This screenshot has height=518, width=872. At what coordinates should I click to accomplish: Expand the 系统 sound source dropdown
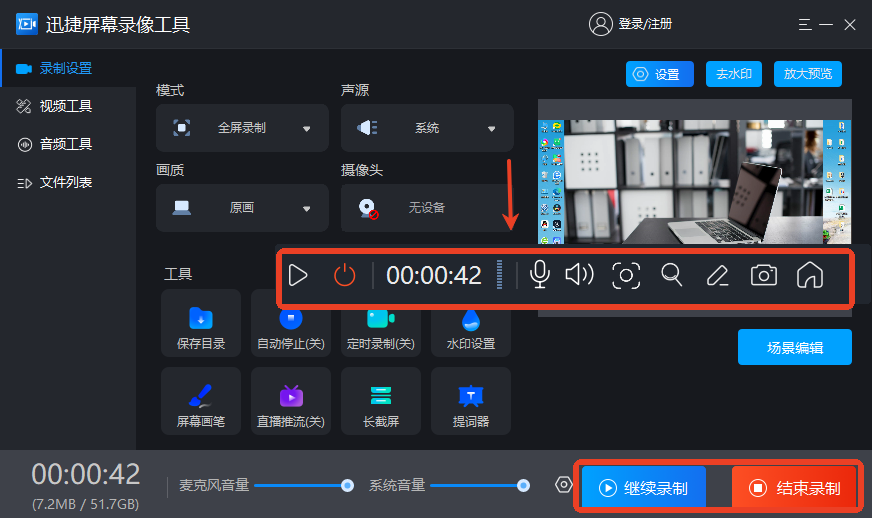coord(427,128)
